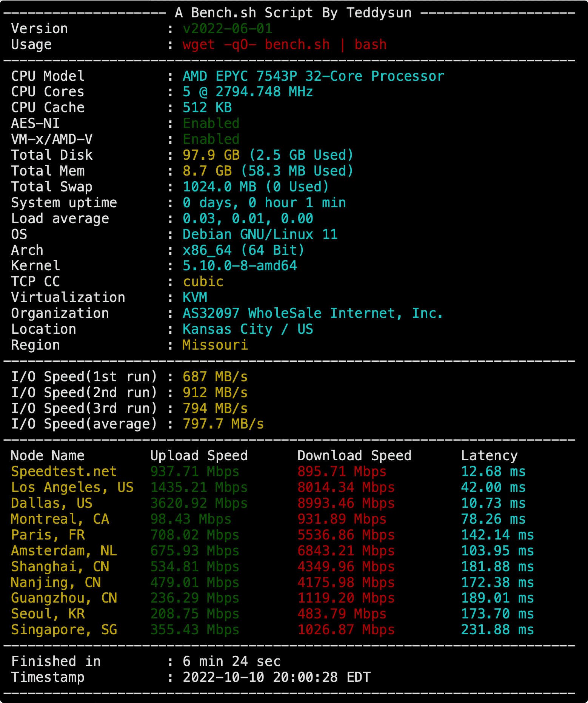Click the Montreal, CA upload speed 98.43 Mbps
The image size is (588, 703).
click(x=191, y=519)
